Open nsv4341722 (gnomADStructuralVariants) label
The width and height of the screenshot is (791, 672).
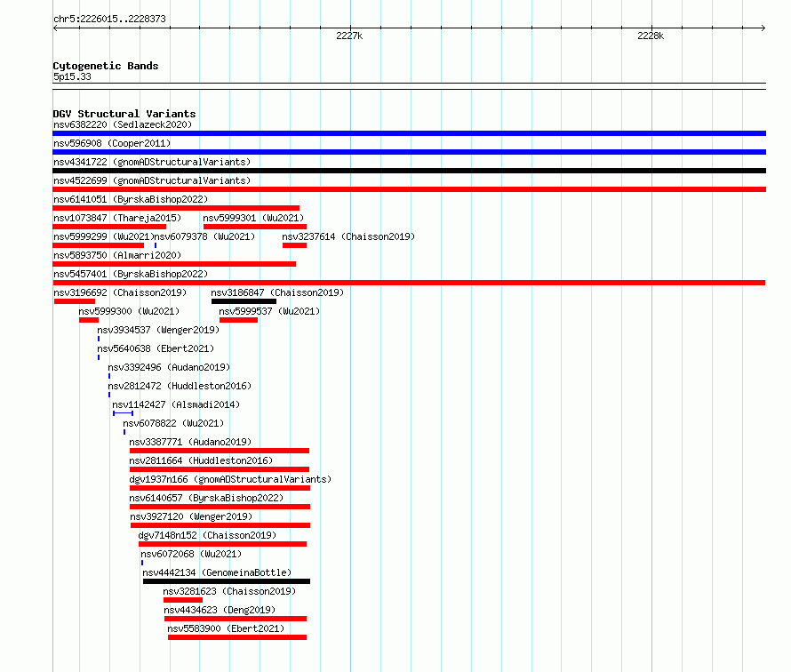152,162
